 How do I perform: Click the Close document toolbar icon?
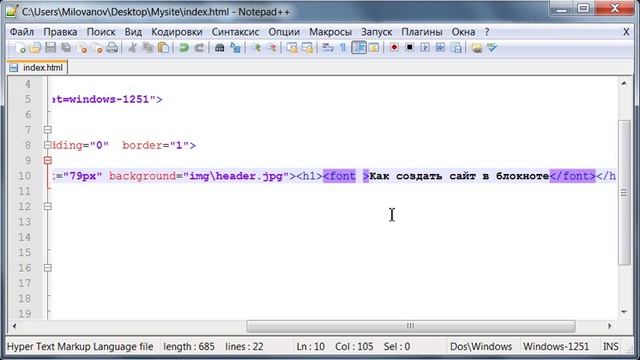82,48
